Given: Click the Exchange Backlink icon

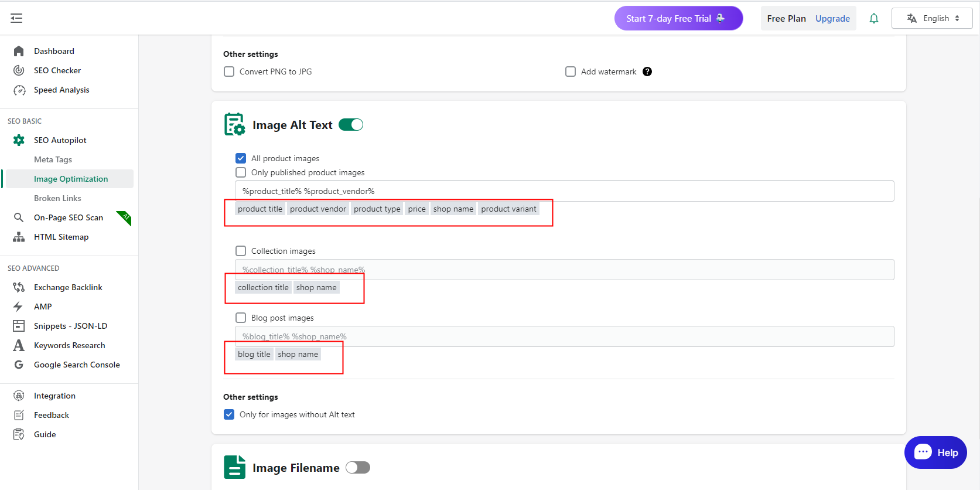Looking at the screenshot, I should click(19, 287).
